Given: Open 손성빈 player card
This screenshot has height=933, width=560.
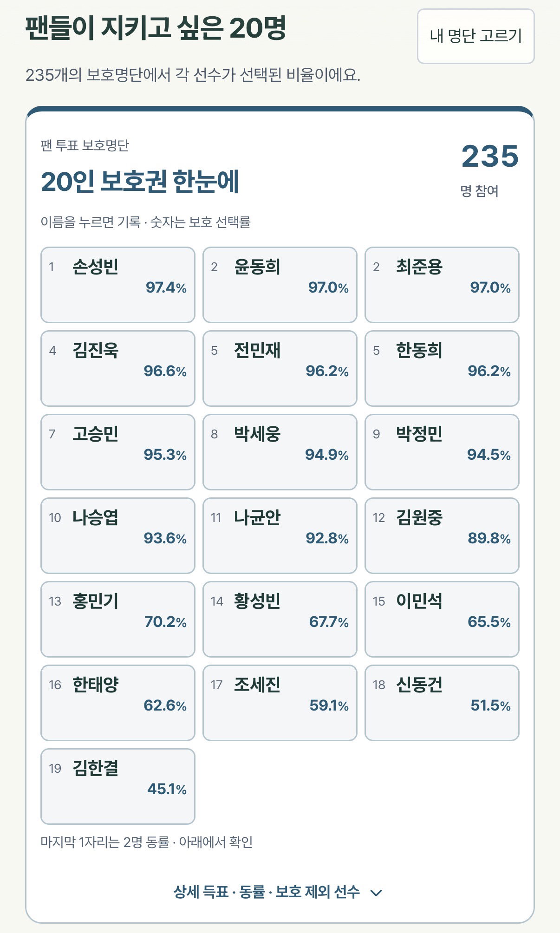Looking at the screenshot, I should point(118,285).
